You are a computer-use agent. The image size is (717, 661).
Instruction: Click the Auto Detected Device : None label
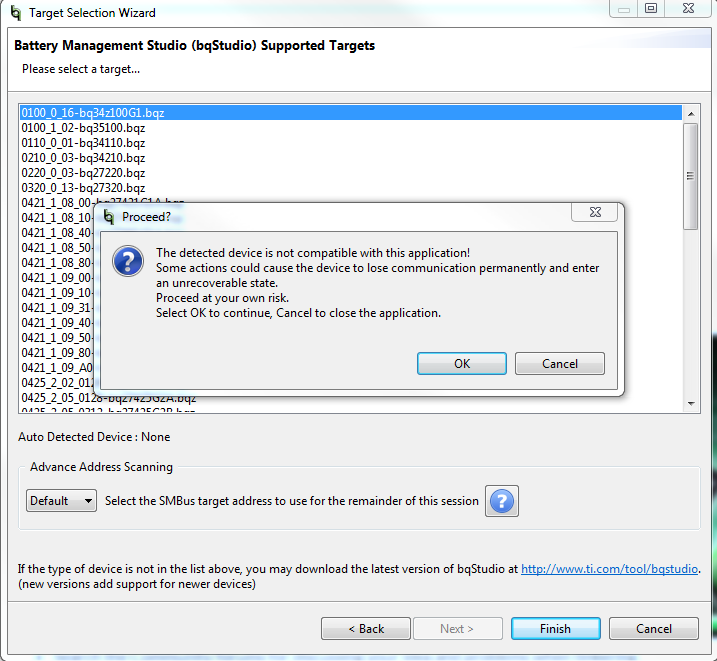[x=94, y=437]
